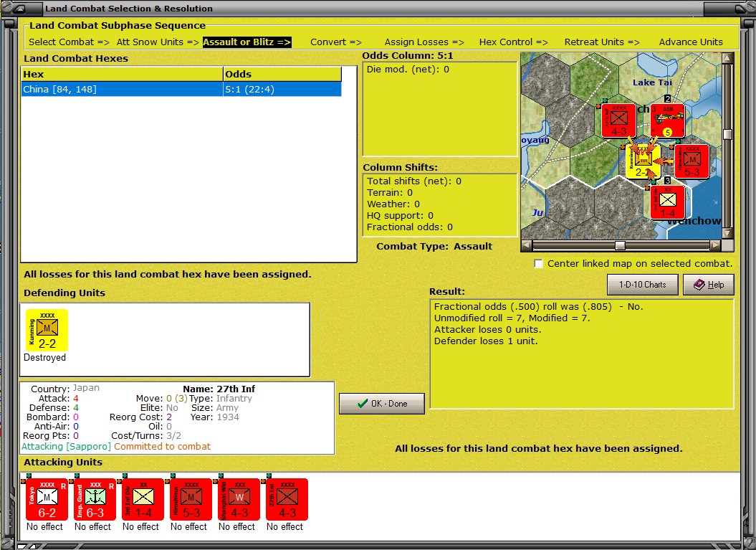Viewport: 756px width, 550px height.
Task: Select the Shanghai Mtd 4-3 unit
Action: (x=239, y=499)
